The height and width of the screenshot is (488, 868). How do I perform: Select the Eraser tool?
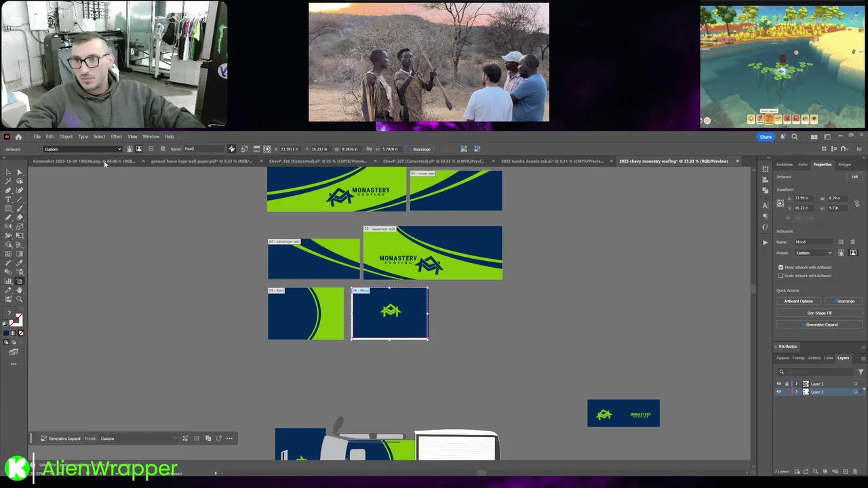20,218
